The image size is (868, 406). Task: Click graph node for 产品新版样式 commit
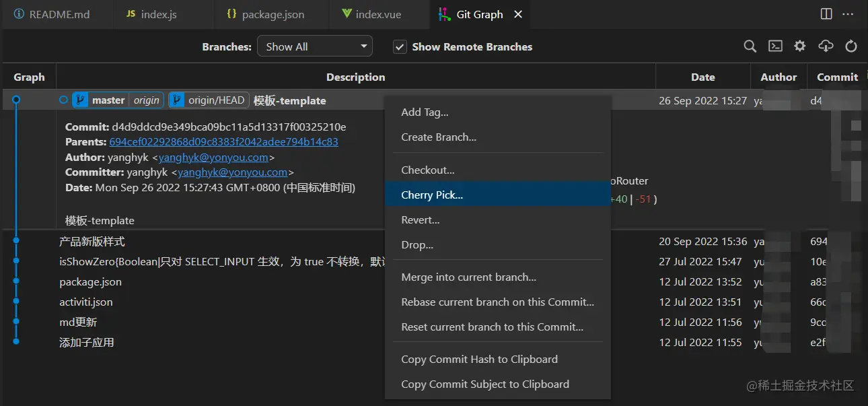point(16,240)
